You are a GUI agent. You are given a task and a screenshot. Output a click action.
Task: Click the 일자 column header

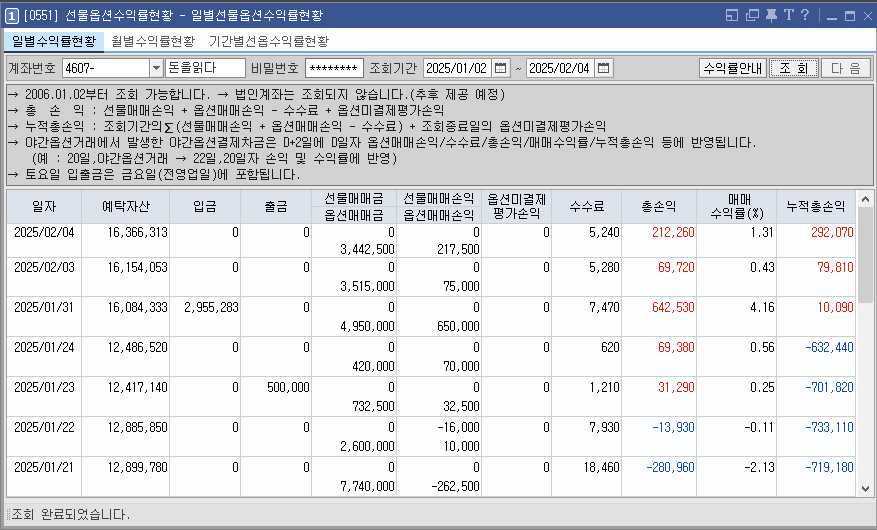(44, 206)
